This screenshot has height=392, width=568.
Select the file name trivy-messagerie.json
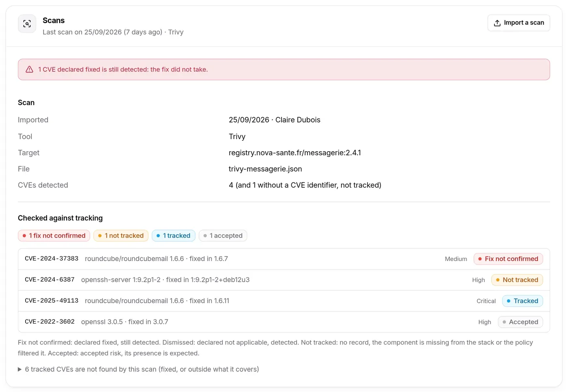265,169
